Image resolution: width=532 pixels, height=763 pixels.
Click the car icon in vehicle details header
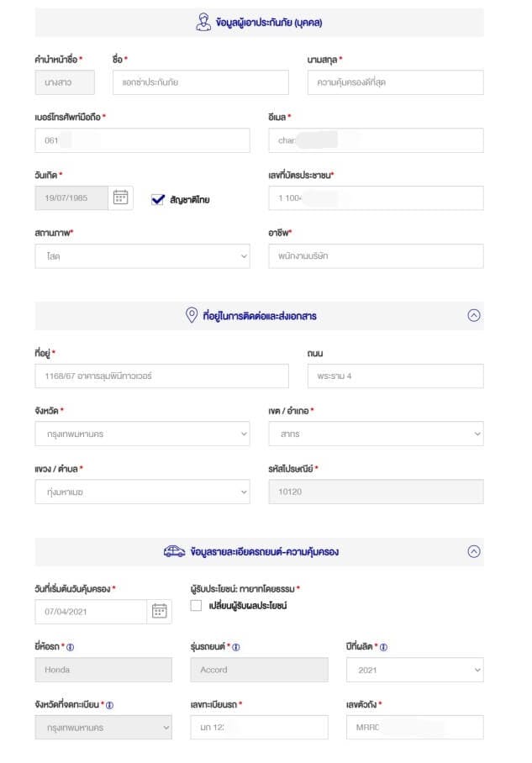(x=174, y=551)
